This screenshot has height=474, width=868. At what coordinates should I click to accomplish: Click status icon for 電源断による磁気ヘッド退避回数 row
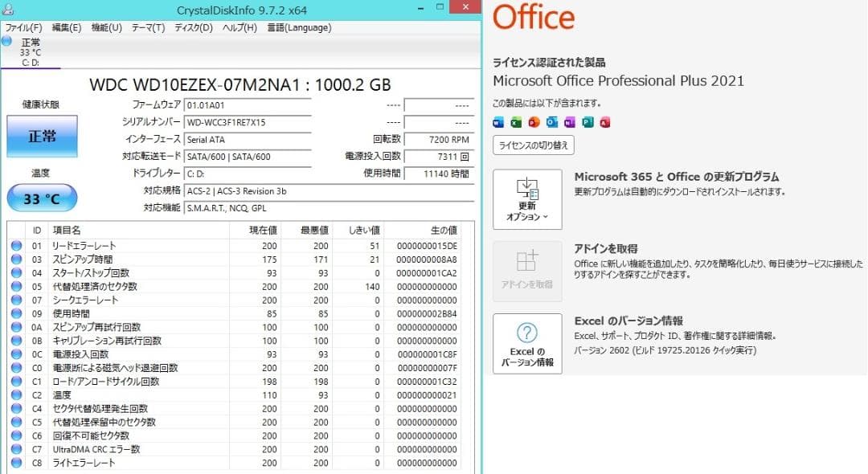point(17,368)
